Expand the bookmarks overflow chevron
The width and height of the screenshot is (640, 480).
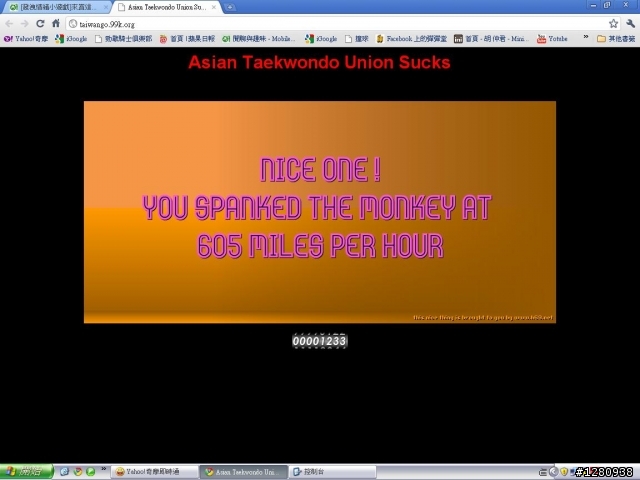(586, 38)
